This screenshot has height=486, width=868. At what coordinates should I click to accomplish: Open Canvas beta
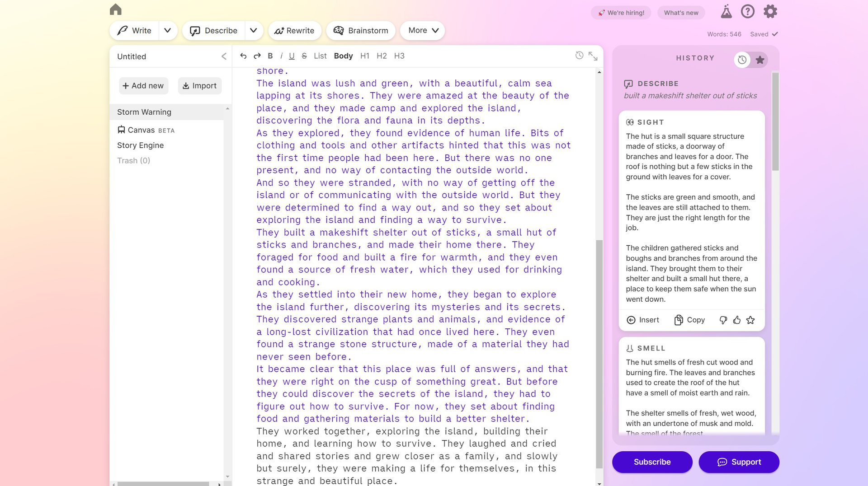pos(146,130)
